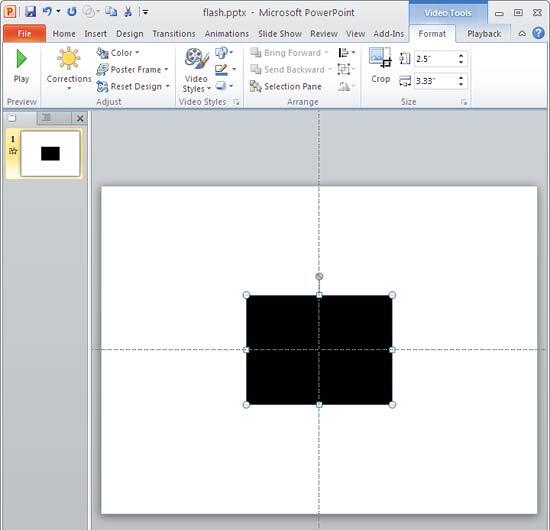
Task: Open Customize Quick Access Toolbar dropdown
Action: (145, 12)
